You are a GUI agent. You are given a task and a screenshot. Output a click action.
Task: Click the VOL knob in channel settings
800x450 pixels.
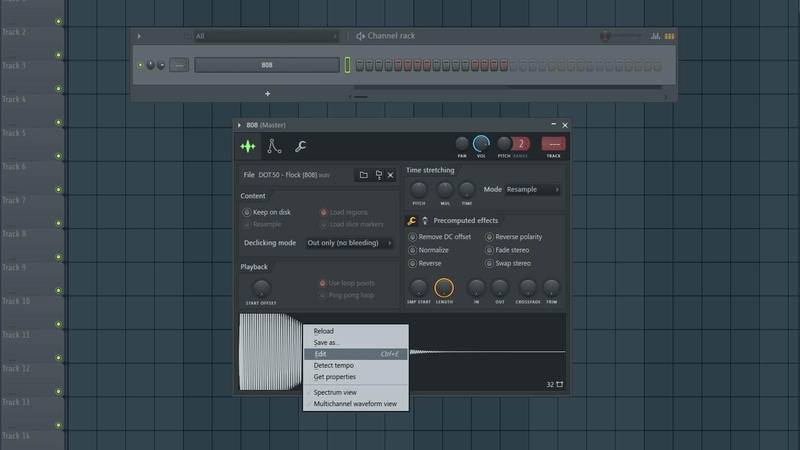click(x=482, y=144)
